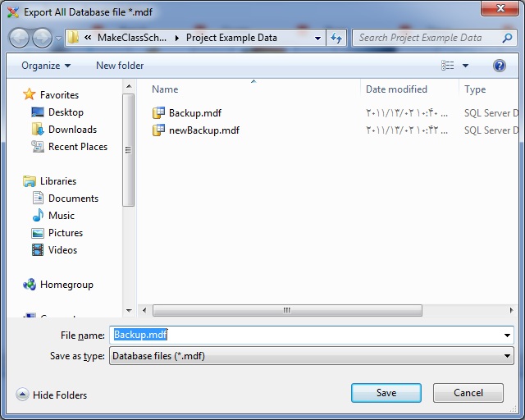525x420 pixels.
Task: Click the newBackup.mdf database file icon
Action: pos(158,130)
